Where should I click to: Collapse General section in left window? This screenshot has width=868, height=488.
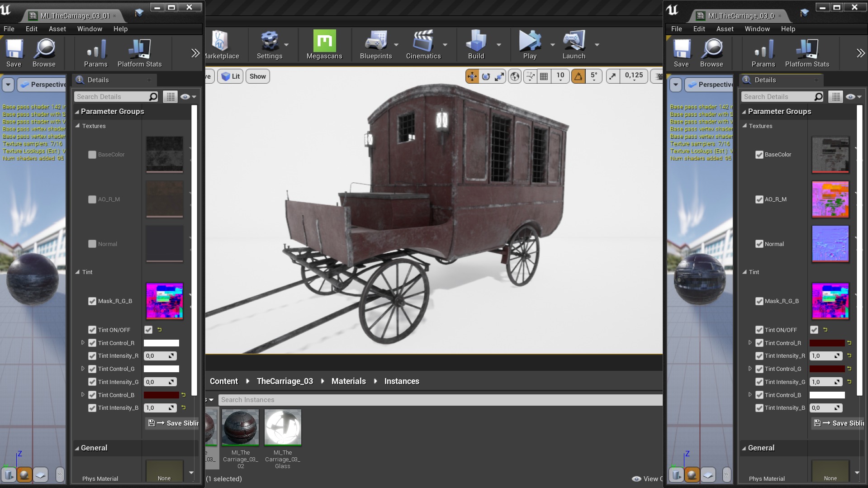tap(77, 448)
